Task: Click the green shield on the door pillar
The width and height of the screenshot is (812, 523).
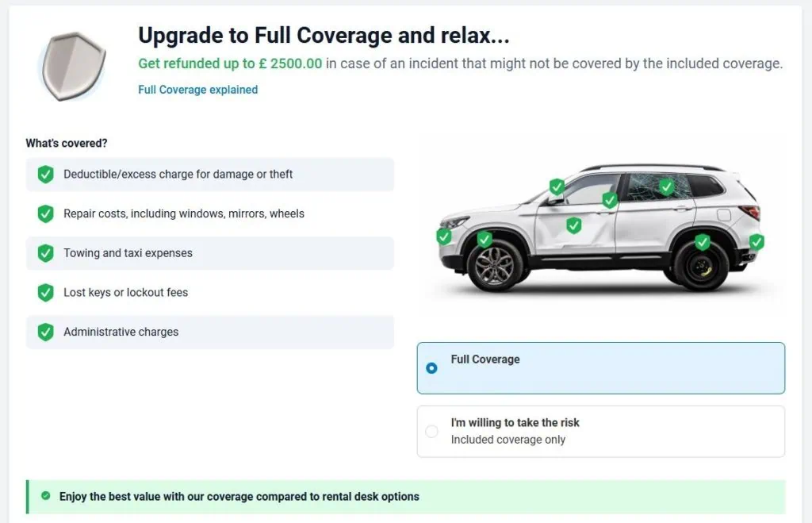Action: click(x=610, y=199)
